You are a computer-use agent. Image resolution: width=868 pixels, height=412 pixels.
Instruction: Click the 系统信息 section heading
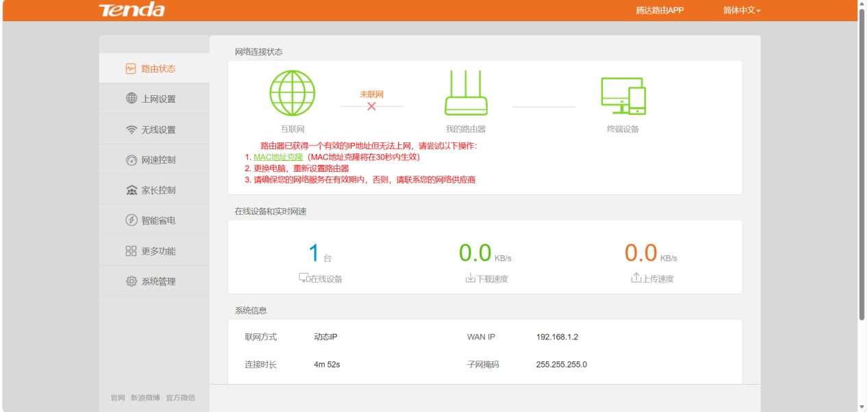[251, 310]
